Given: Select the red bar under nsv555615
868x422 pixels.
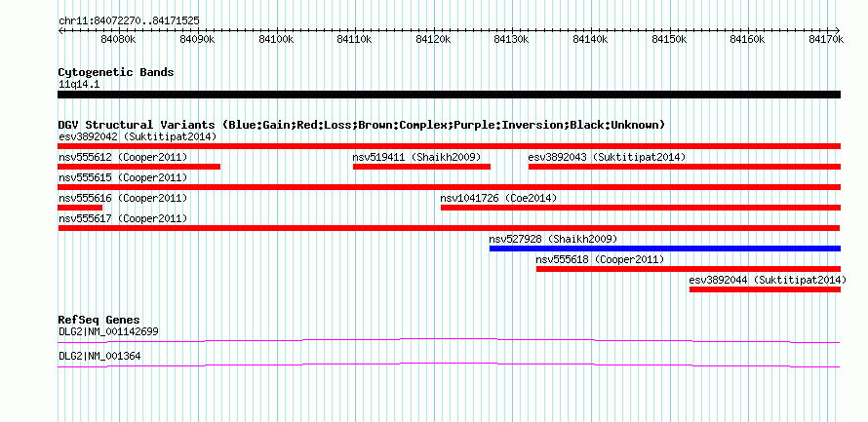Looking at the screenshot, I should 449,187.
